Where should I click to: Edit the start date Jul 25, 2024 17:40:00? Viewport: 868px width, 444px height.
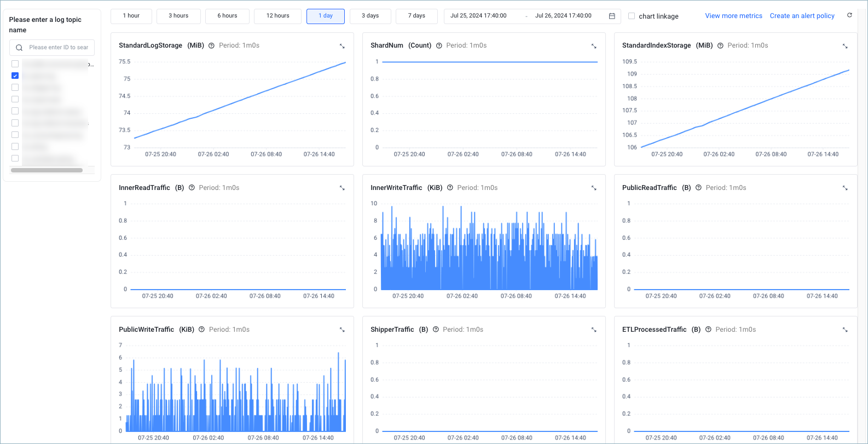point(478,16)
